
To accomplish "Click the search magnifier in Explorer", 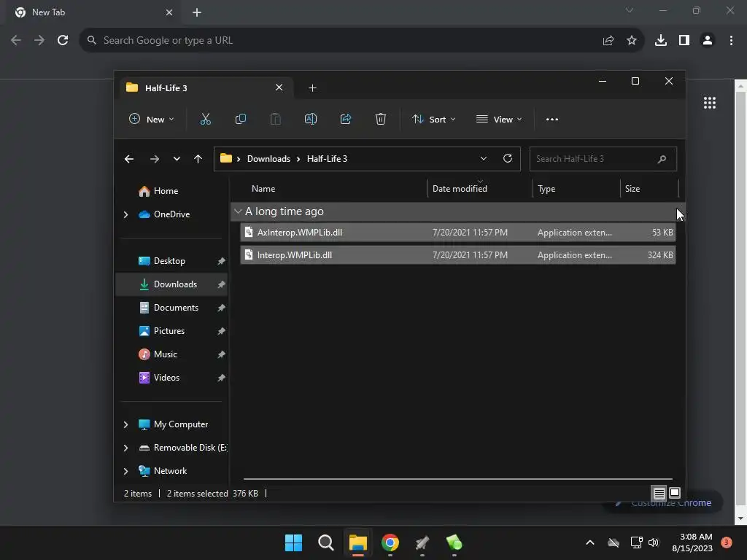I will (x=662, y=159).
